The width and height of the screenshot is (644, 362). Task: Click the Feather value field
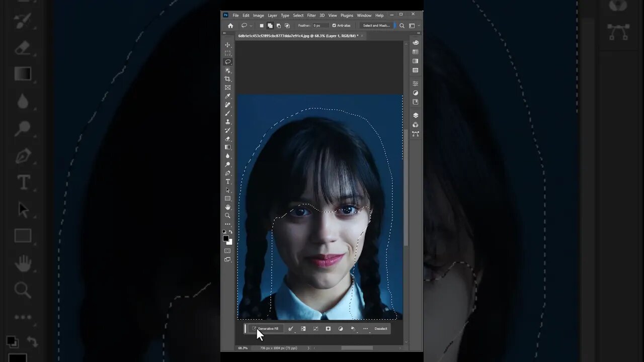[x=320, y=26]
